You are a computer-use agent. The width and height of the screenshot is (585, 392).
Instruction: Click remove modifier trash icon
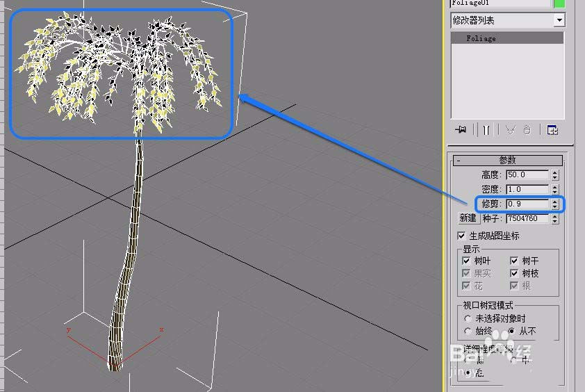527,130
